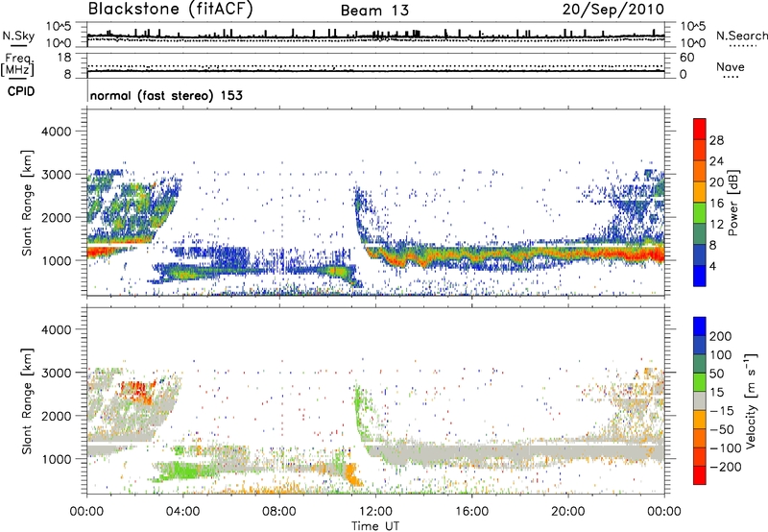
Task: Select the "12:00" time tick label
Action: pos(375,512)
